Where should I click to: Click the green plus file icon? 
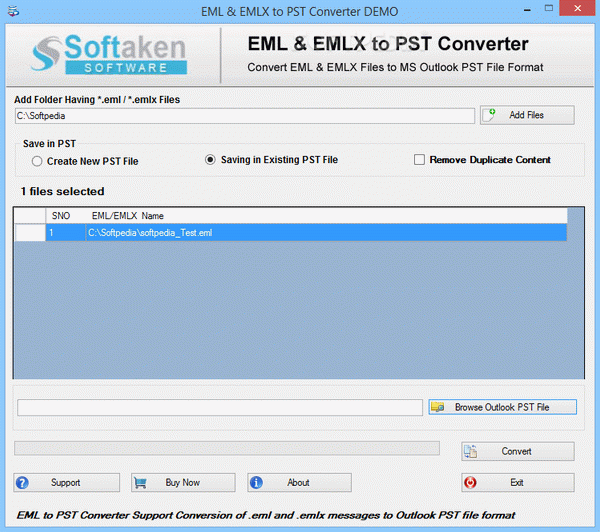pyautogui.click(x=489, y=114)
